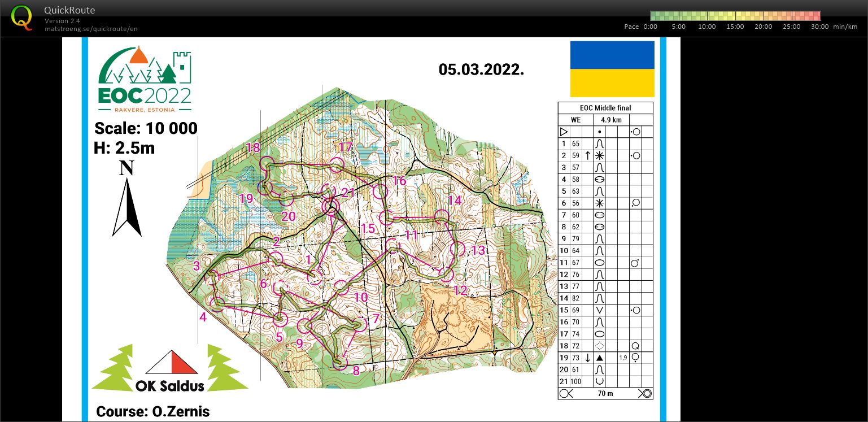Click the EOC 2022 Rakvere logo
Screen dimensions: 868x422
[x=145, y=79]
